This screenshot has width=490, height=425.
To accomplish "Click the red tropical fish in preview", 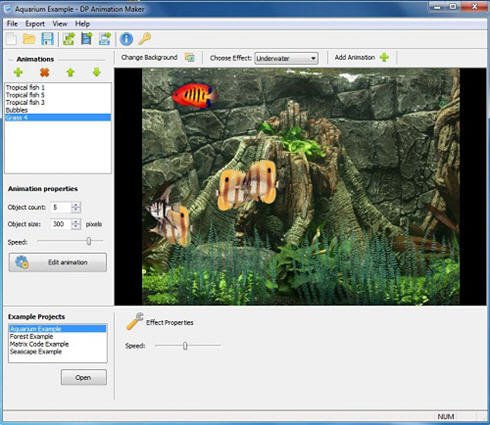I will (195, 96).
